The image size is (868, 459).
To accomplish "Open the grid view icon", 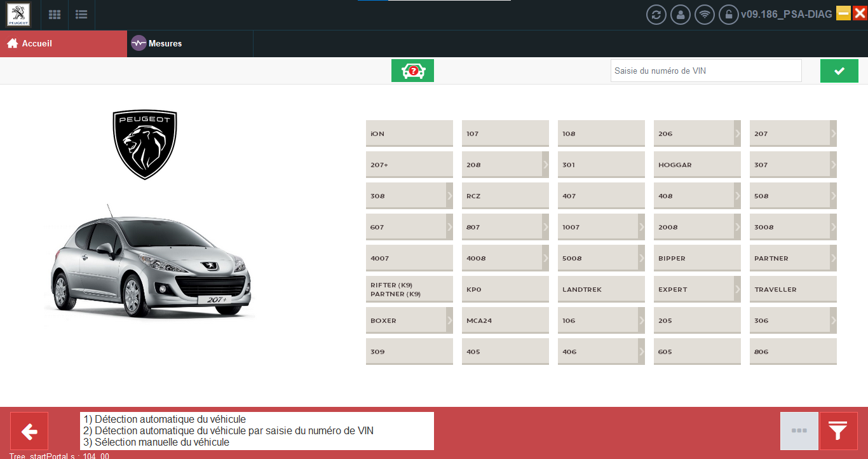I will pos(55,15).
